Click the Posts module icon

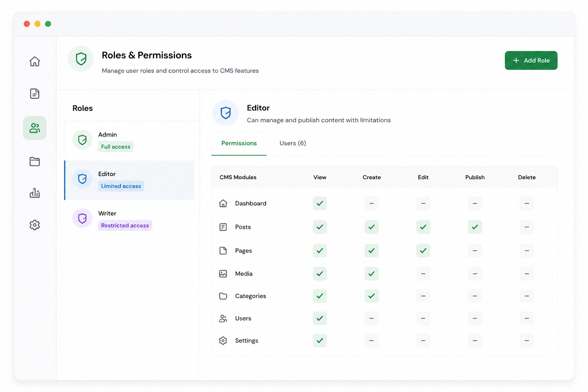(x=223, y=227)
